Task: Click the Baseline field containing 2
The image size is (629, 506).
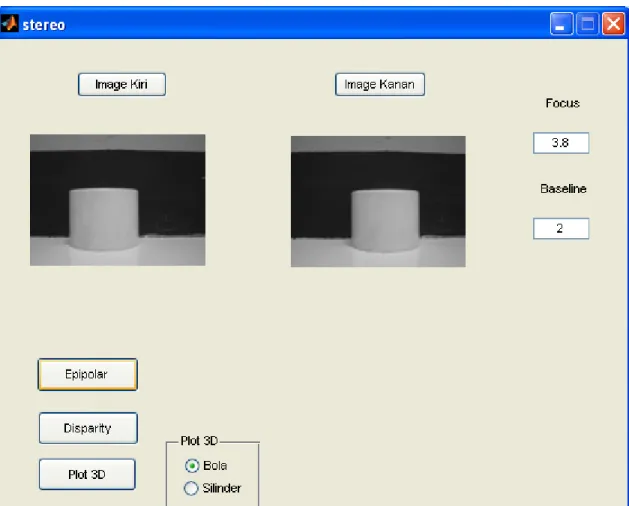Action: [561, 229]
